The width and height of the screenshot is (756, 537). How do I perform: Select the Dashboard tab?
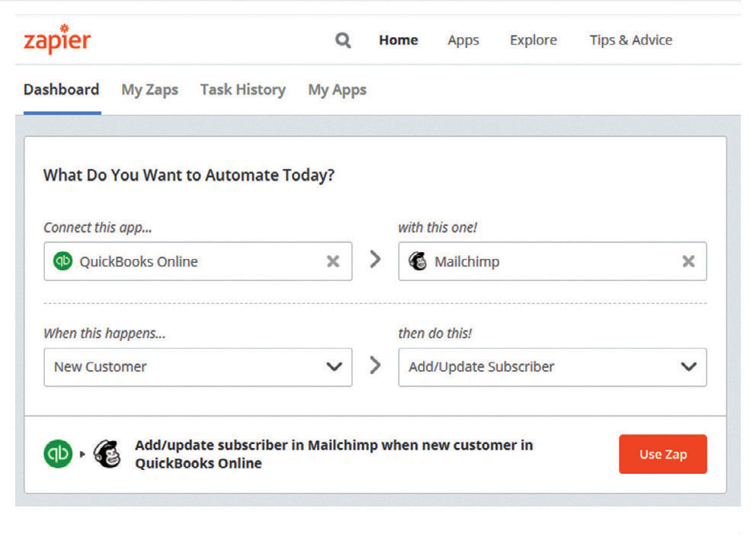point(61,90)
